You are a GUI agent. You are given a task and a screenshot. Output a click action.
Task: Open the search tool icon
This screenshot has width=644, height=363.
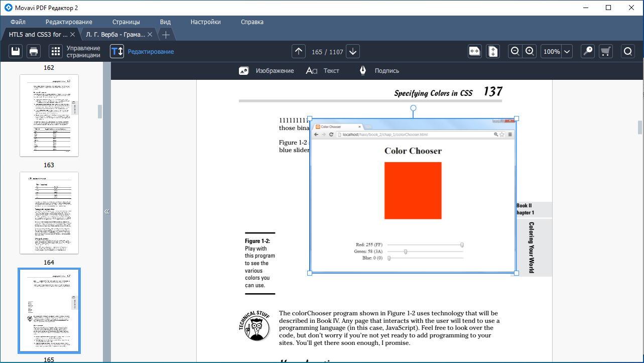(x=628, y=51)
